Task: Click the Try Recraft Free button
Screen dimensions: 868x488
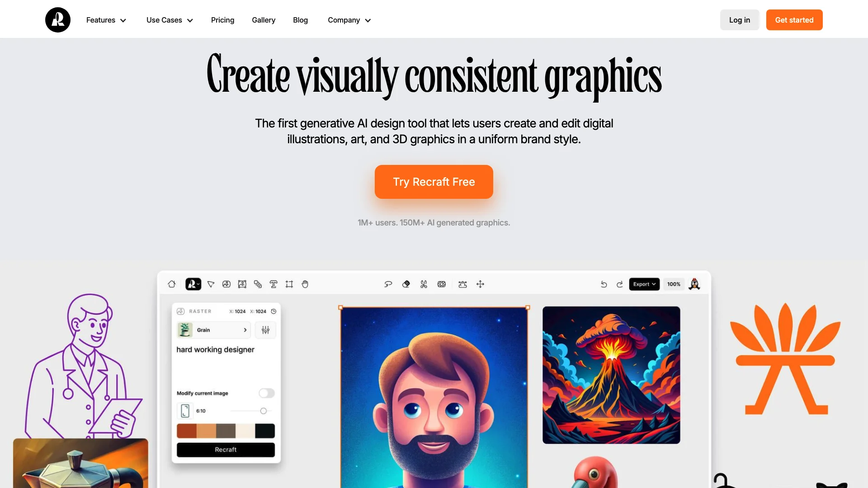Action: pyautogui.click(x=434, y=182)
